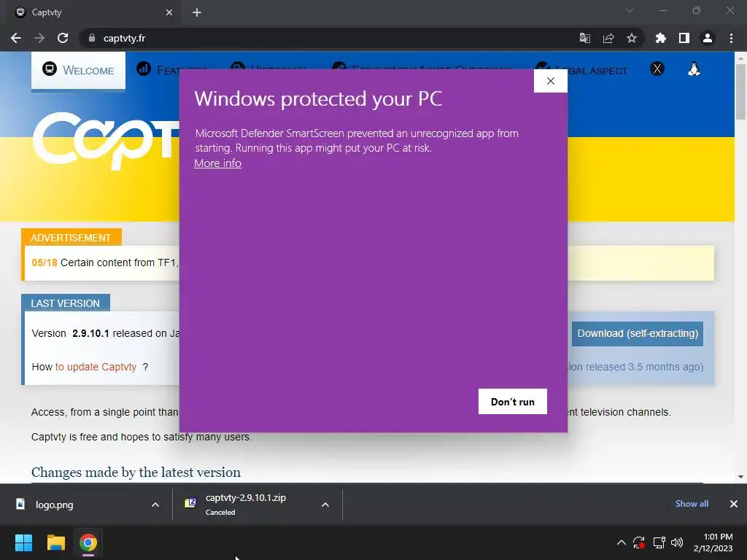This screenshot has height=560, width=747.
Task: Close the SmartScreen dialog with X
Action: click(551, 81)
